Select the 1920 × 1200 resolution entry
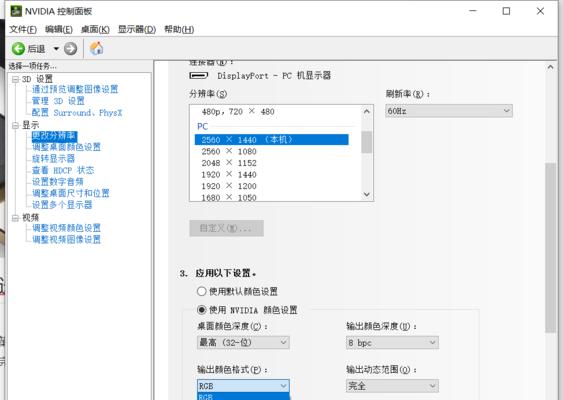This screenshot has height=400, width=563. coord(229,186)
